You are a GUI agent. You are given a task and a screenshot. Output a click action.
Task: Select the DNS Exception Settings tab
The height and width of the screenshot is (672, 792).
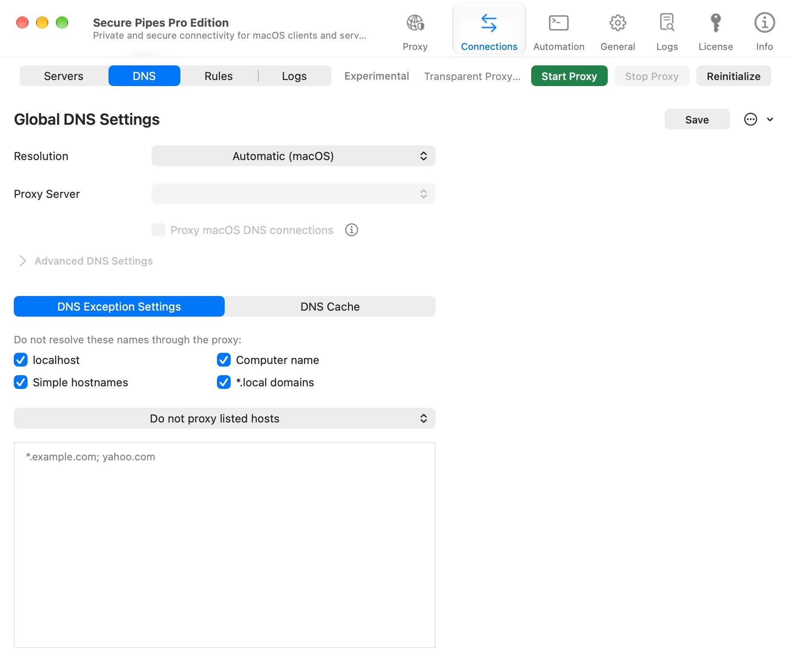[119, 306]
